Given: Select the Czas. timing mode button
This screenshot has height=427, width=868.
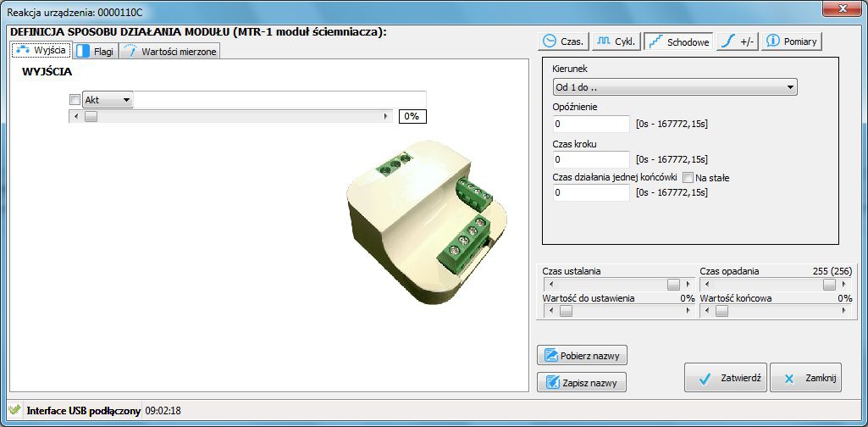Looking at the screenshot, I should [563, 42].
